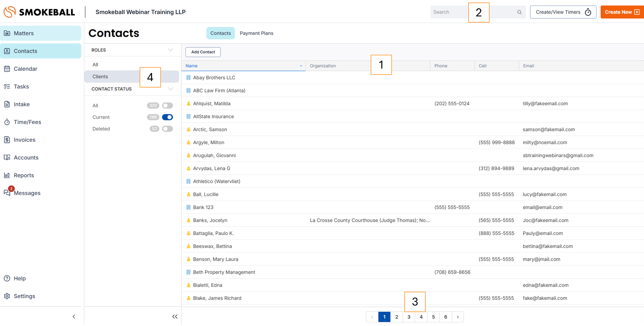
Task: Click the Time/Fees stopwatch icon
Action: (x=7, y=122)
